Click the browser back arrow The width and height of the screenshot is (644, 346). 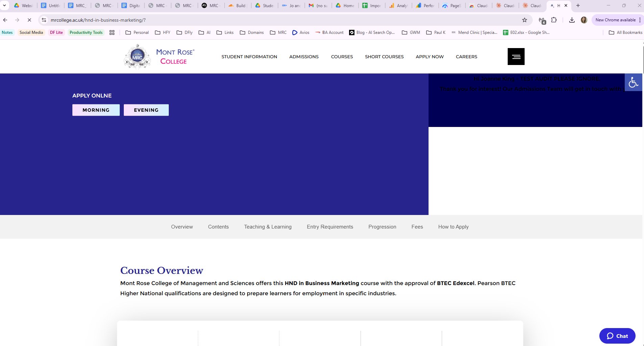5,20
